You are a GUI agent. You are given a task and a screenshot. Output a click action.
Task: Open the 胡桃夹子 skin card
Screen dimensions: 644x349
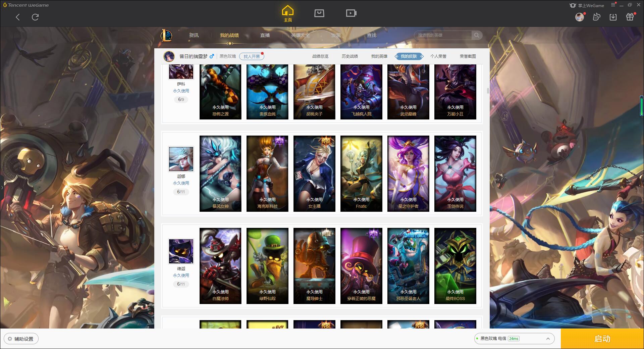coord(314,92)
